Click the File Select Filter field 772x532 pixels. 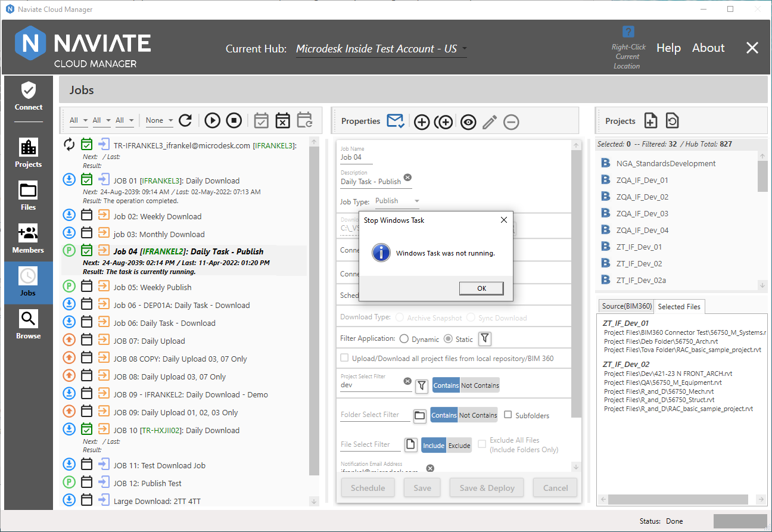tap(370, 444)
